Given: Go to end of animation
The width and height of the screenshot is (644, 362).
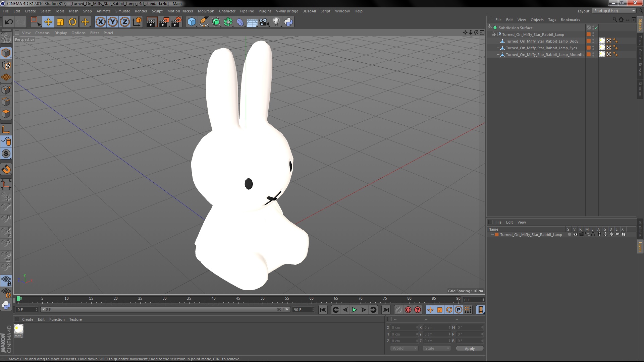Looking at the screenshot, I should pos(386,310).
